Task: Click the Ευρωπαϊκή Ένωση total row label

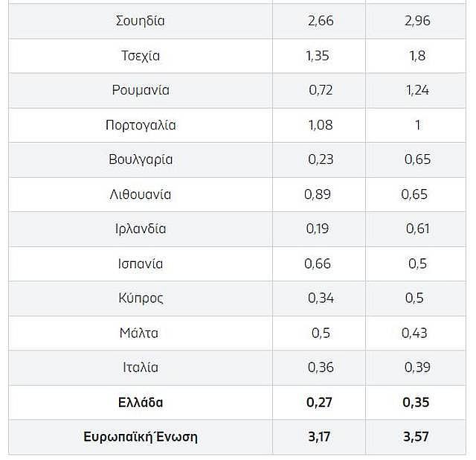Action: point(141,436)
